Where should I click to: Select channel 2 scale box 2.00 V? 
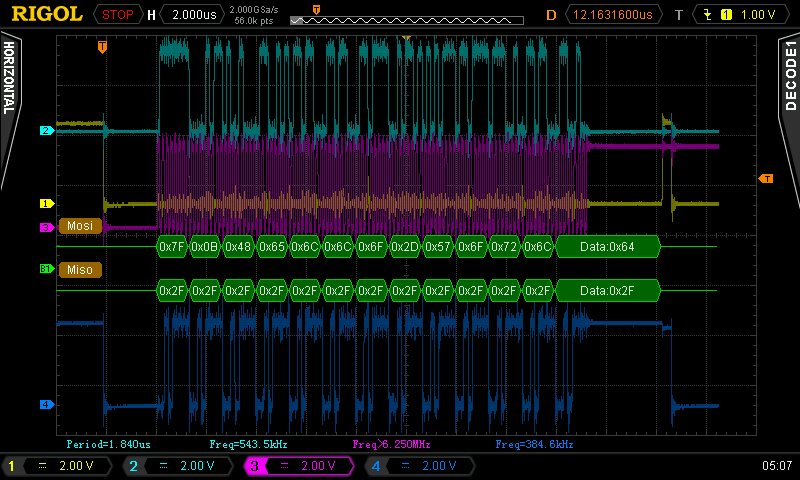[x=178, y=466]
